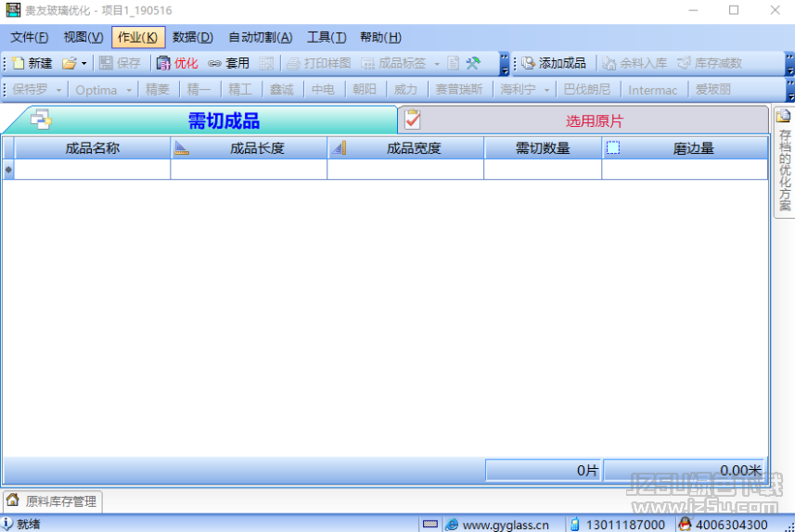Click the hammer and tools settings icon

click(473, 63)
